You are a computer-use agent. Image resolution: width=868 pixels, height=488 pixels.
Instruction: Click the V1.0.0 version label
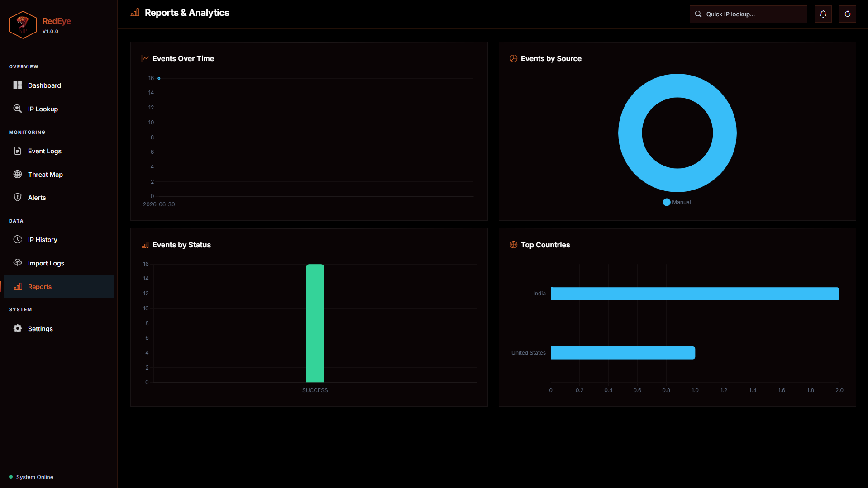point(50,32)
